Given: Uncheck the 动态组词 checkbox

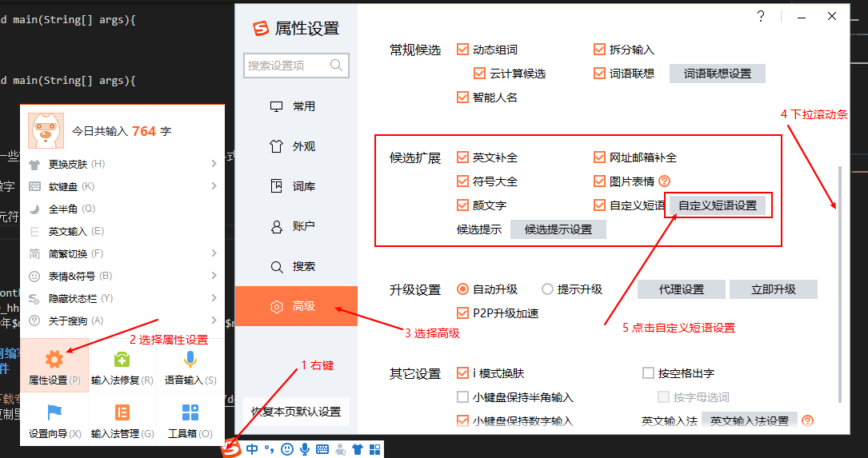Looking at the screenshot, I should 462,50.
